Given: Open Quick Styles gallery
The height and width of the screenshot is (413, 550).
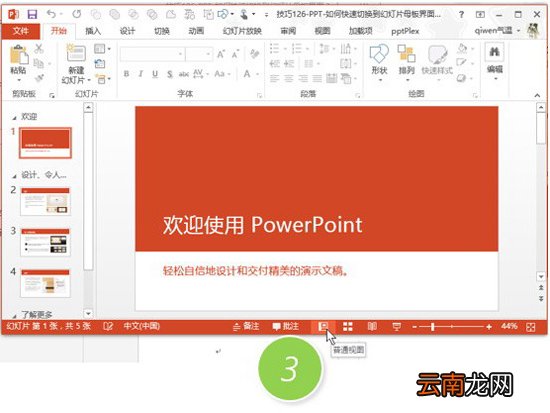Looking at the screenshot, I should pos(437,62).
